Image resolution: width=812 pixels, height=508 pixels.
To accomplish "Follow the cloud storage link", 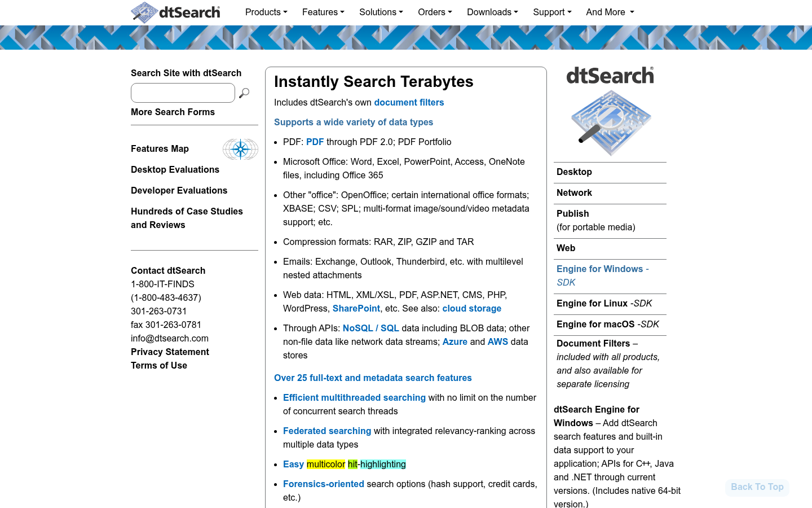I will point(472,308).
